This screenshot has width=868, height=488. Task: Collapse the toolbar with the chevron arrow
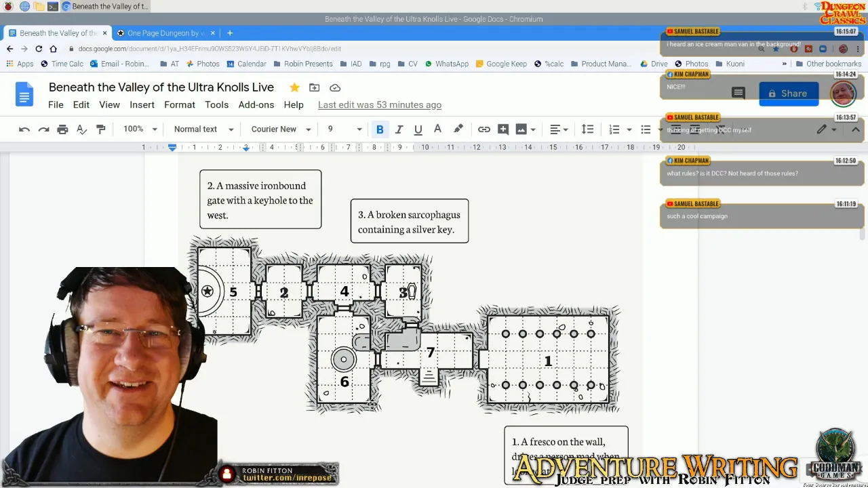(855, 129)
